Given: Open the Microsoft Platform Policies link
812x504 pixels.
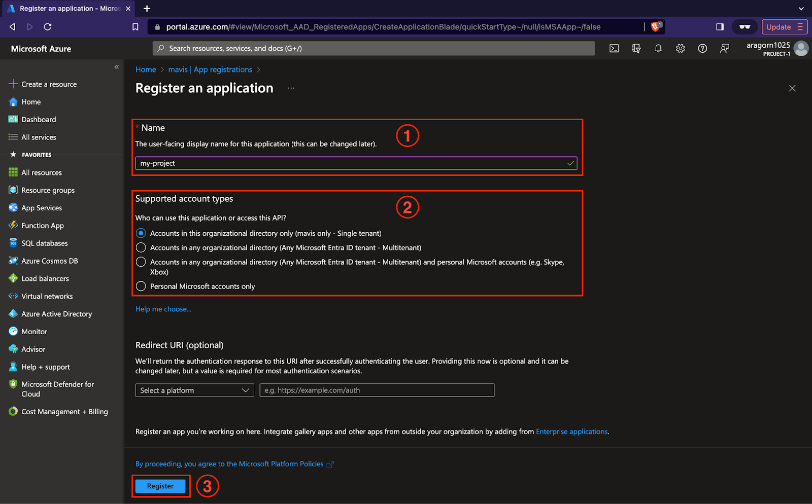Looking at the screenshot, I should tap(234, 464).
